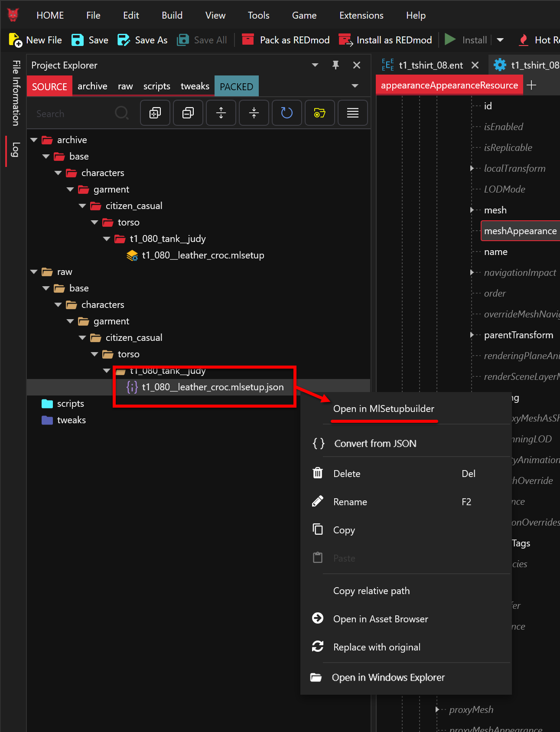Screen dimensions: 560x732
Task: Open the Log side panel
Action: coord(15,150)
